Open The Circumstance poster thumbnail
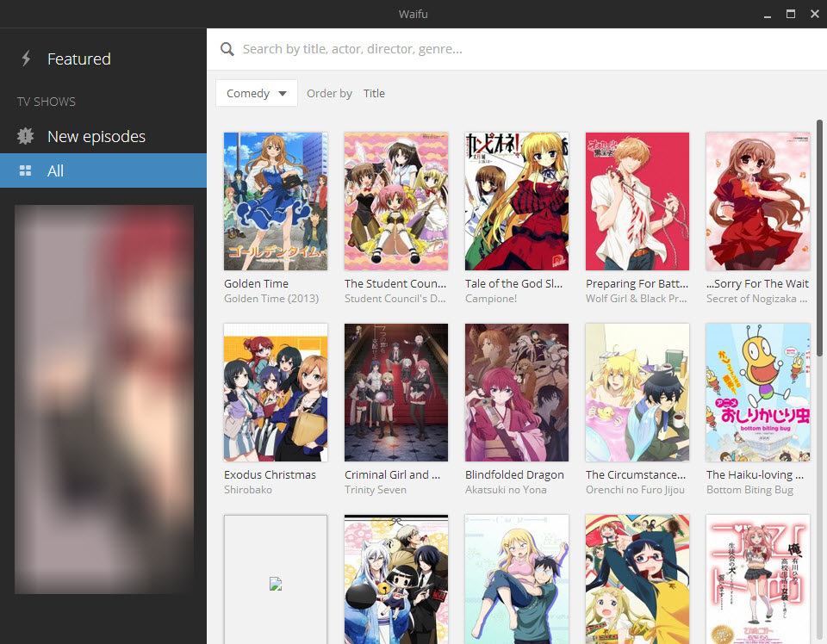Viewport: 827px width, 644px height. coord(637,393)
